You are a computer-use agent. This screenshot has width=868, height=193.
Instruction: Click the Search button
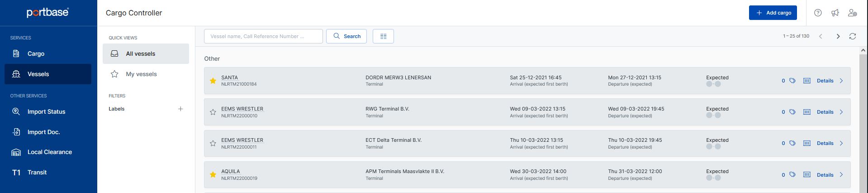[x=346, y=36]
